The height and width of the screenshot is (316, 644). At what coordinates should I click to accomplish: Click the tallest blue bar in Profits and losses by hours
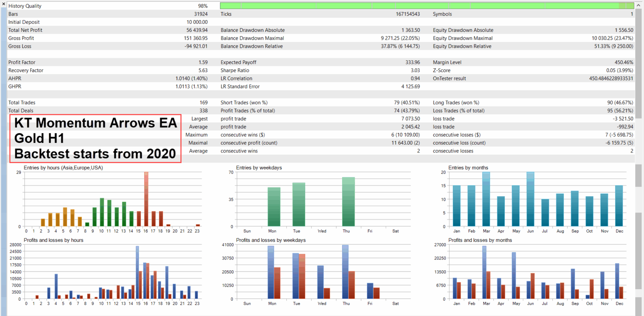coord(137,272)
